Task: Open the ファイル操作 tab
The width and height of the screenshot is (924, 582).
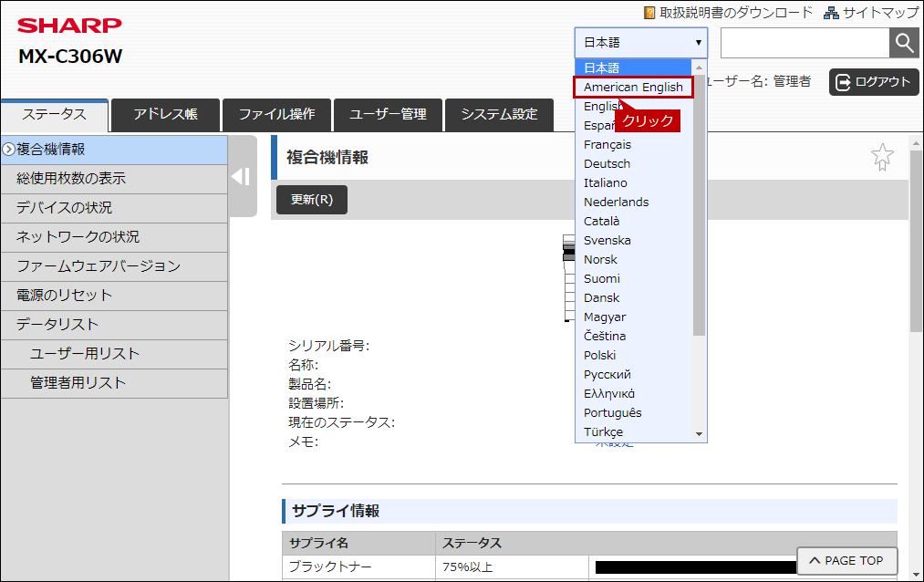Action: [x=277, y=115]
